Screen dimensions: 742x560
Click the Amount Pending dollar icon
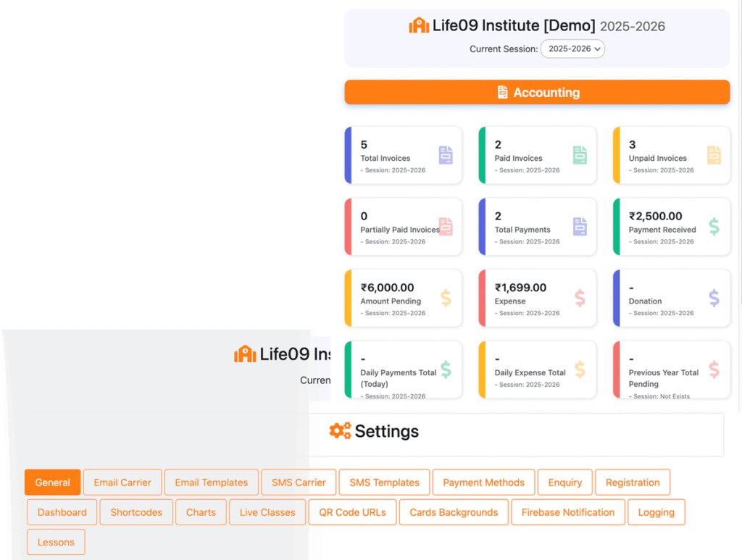coord(445,298)
